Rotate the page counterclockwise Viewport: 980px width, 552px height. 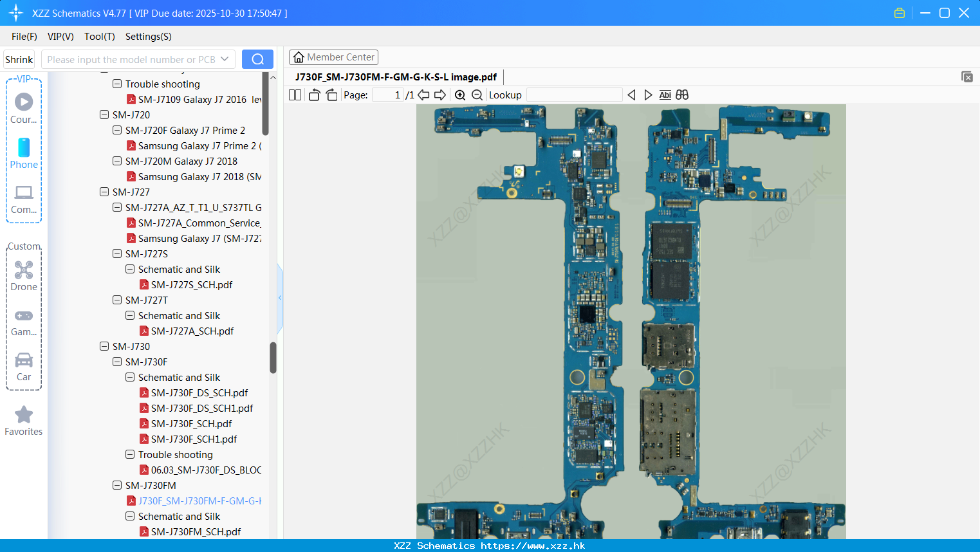click(x=314, y=95)
